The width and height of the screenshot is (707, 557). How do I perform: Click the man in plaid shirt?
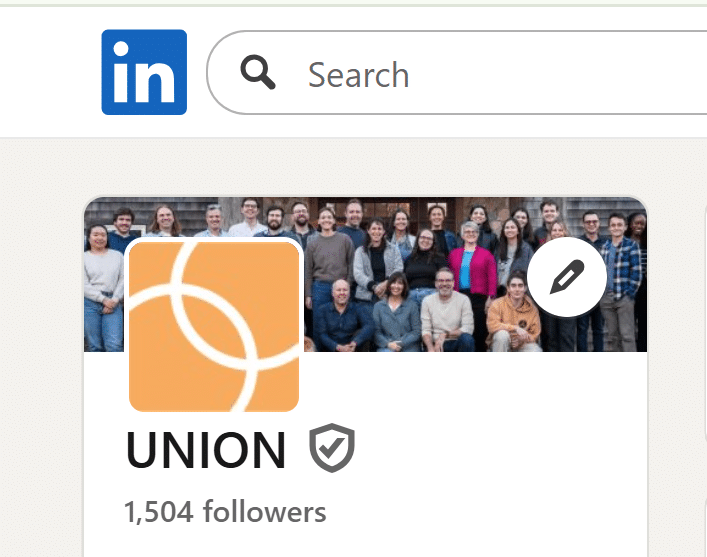tap(620, 275)
